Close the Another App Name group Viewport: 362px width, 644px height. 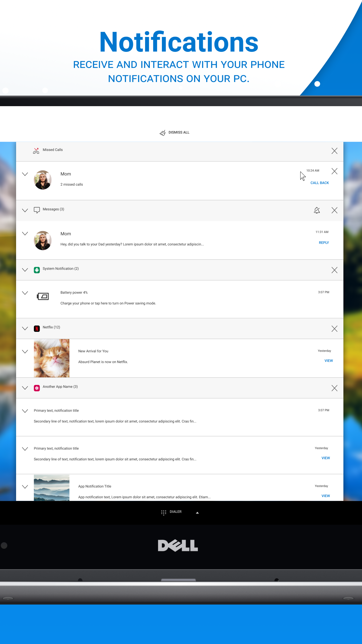point(334,388)
